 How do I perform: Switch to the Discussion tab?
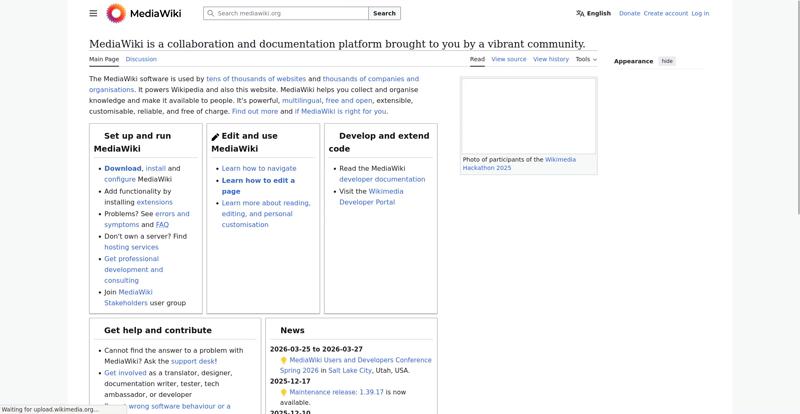coord(141,59)
